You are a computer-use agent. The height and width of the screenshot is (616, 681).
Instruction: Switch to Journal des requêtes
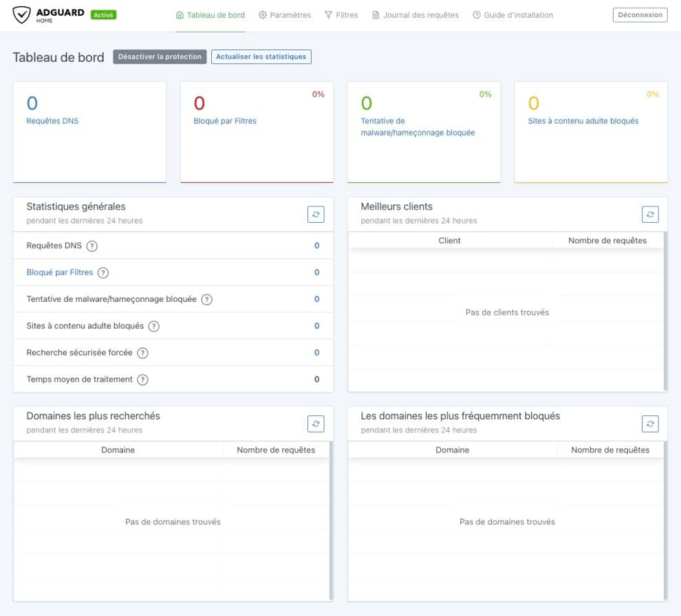point(415,14)
